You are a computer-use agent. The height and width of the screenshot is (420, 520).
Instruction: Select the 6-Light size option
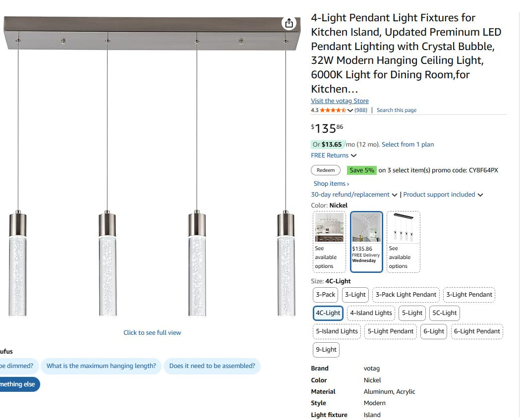click(x=433, y=331)
